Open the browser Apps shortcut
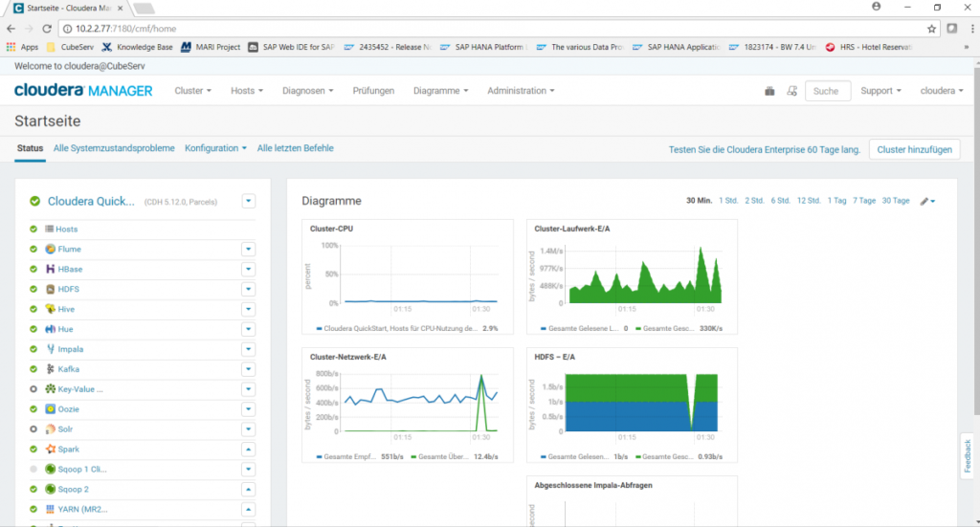Screen dimensions: 980x527 pyautogui.click(x=22, y=47)
